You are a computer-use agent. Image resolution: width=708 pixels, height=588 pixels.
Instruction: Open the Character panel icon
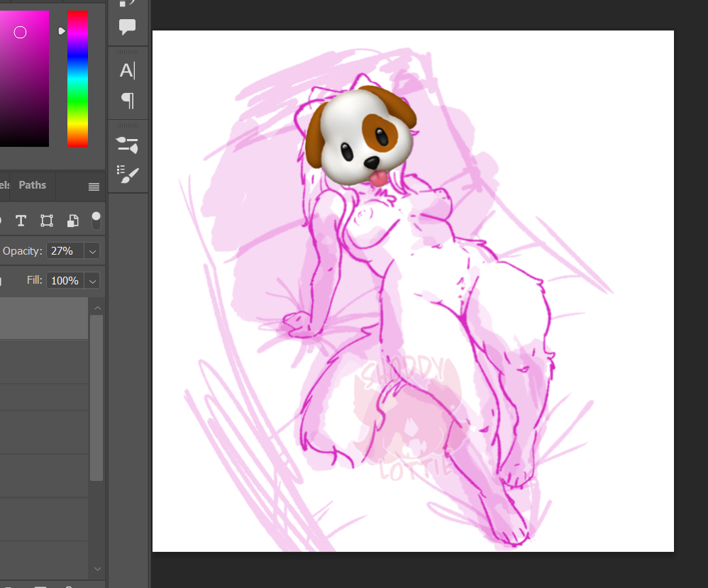(x=127, y=70)
